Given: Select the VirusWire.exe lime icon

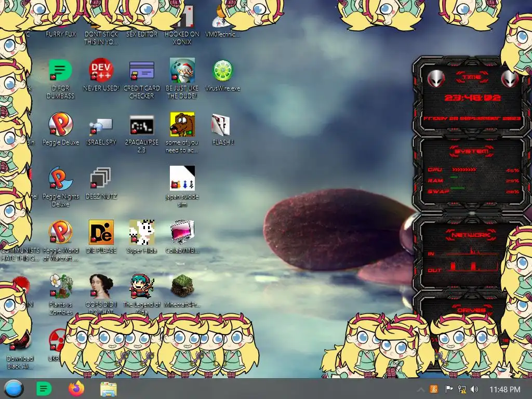Looking at the screenshot, I should [x=222, y=70].
